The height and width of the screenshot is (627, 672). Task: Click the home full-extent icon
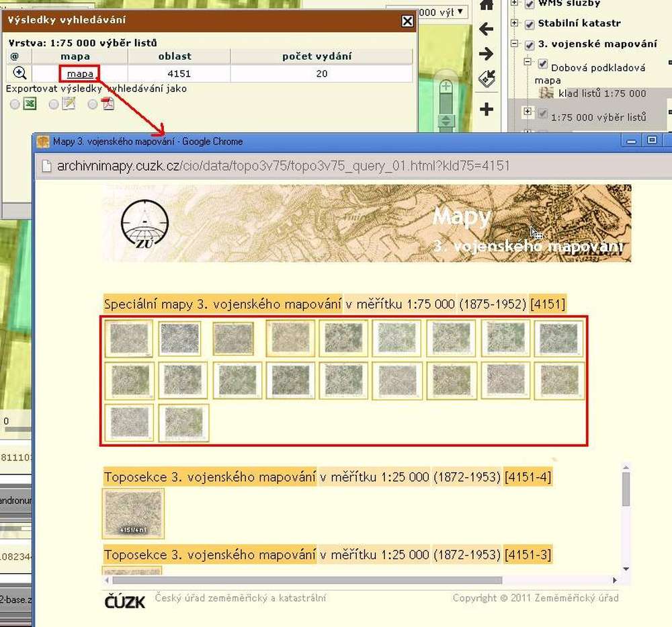(x=486, y=5)
